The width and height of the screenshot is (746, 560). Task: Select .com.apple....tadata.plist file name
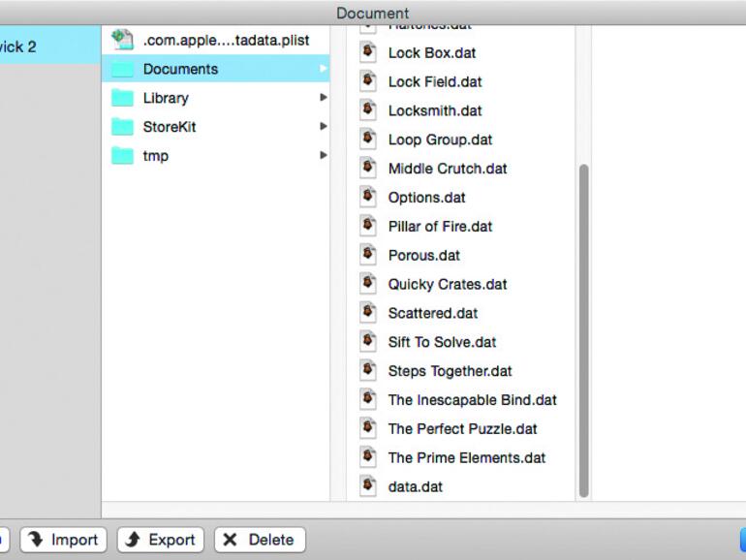tap(226, 40)
